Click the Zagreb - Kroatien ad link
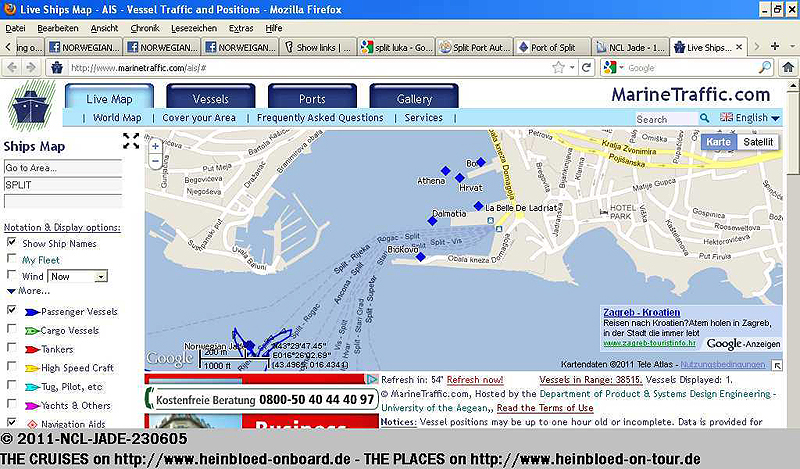This screenshot has height=469, width=800. (x=641, y=312)
